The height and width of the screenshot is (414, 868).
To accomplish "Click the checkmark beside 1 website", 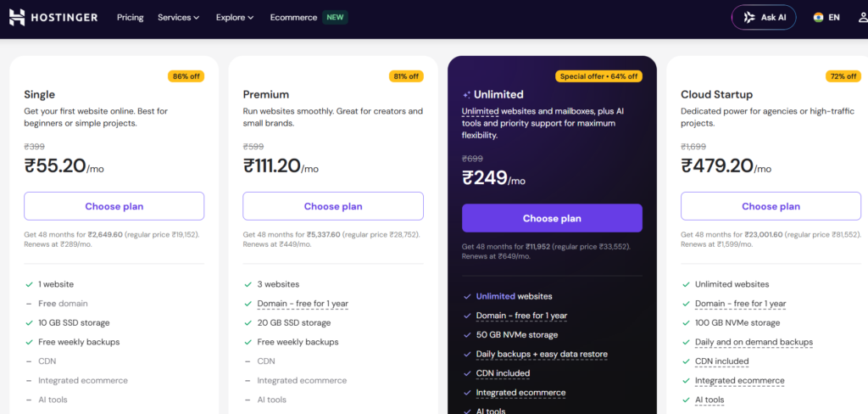I will (29, 284).
